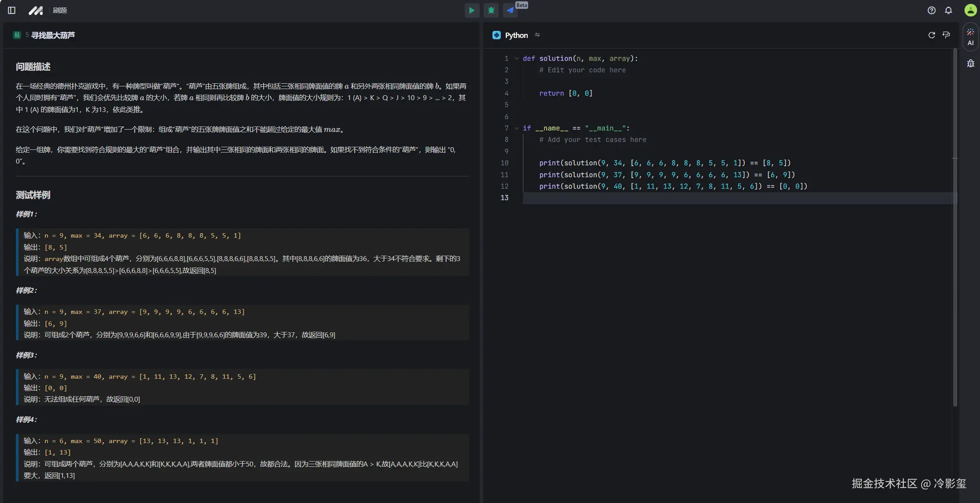The width and height of the screenshot is (980, 503).
Task: Collapse the __main__ block at line 7
Action: pyautogui.click(x=517, y=128)
